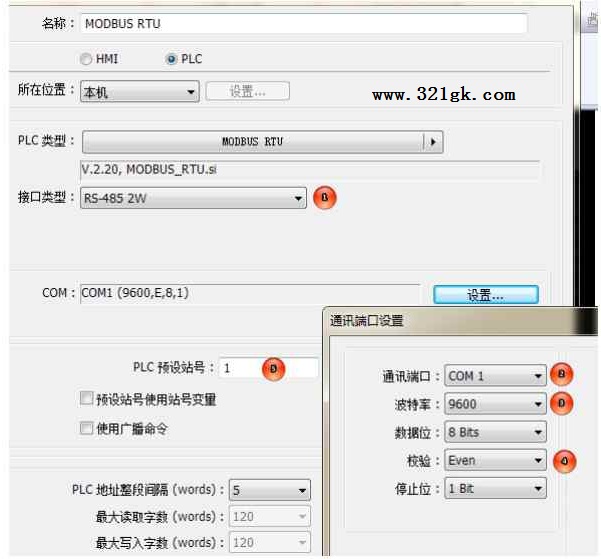Image resolution: width=601 pixels, height=559 pixels.
Task: Select the PLC radio button
Action: [x=171, y=59]
